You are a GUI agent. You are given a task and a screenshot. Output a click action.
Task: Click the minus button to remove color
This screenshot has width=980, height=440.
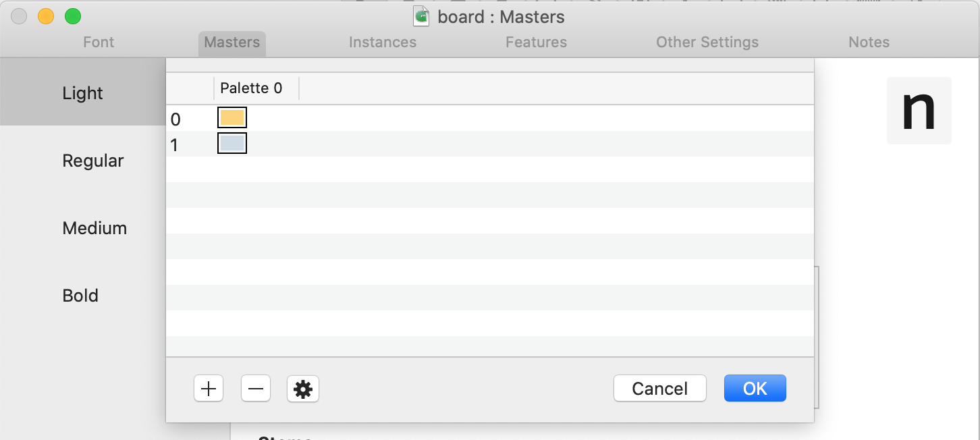coord(256,389)
